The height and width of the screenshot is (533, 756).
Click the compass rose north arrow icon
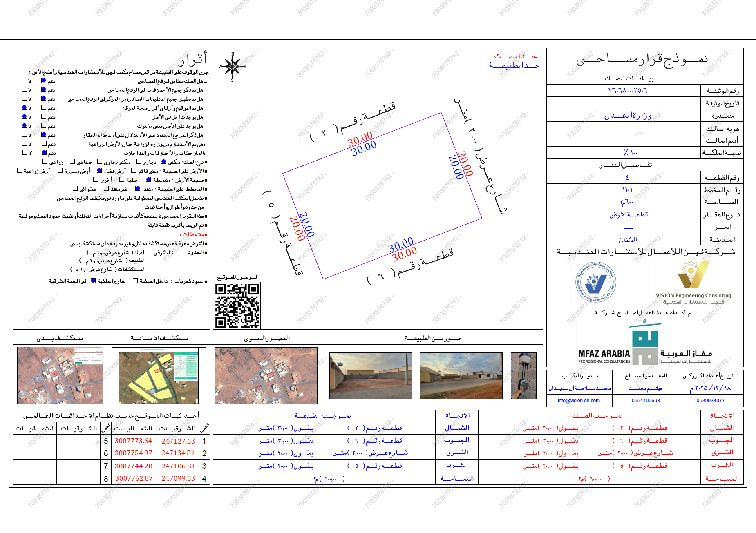click(x=232, y=67)
